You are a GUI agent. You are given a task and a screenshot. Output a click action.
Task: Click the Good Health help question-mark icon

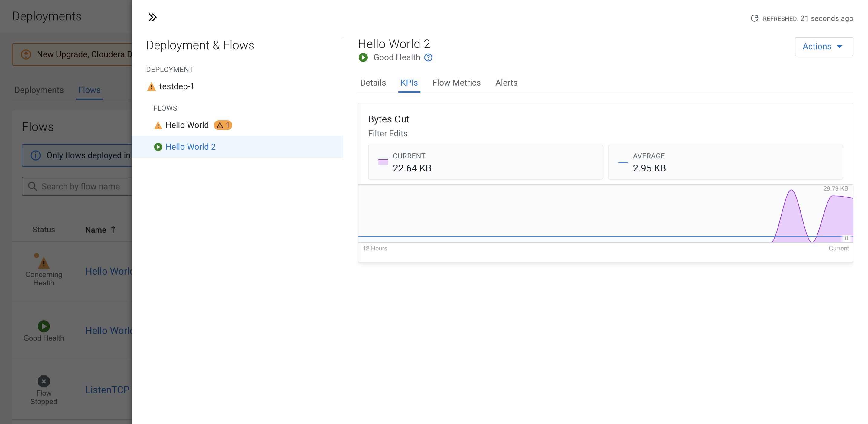[x=428, y=57]
